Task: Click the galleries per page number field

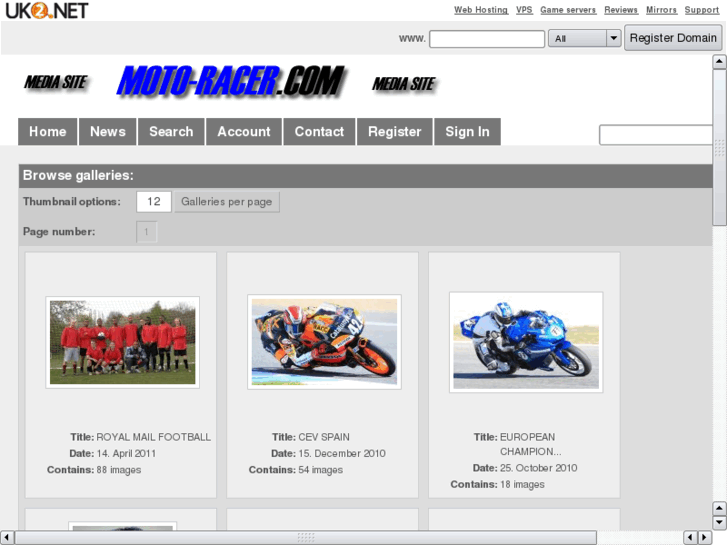Action: click(x=154, y=202)
